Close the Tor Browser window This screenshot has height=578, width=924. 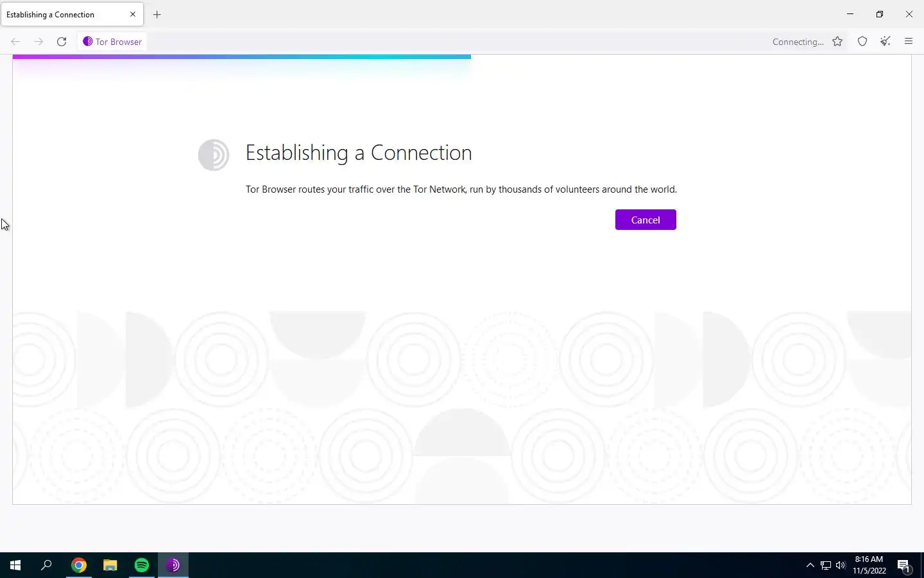pos(909,14)
